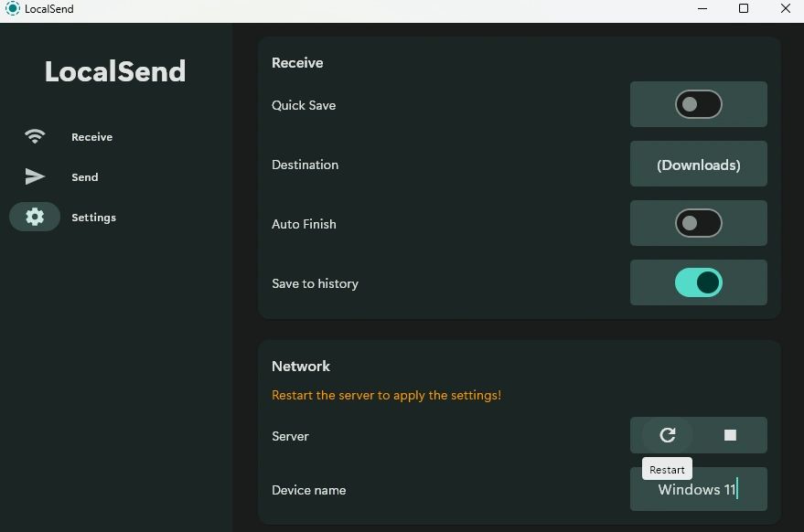Select the Settings tab label
Image resolution: width=804 pixels, height=532 pixels.
93,218
